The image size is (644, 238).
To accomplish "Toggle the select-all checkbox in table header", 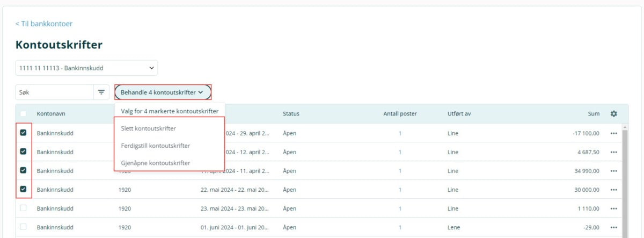I will [x=23, y=114].
